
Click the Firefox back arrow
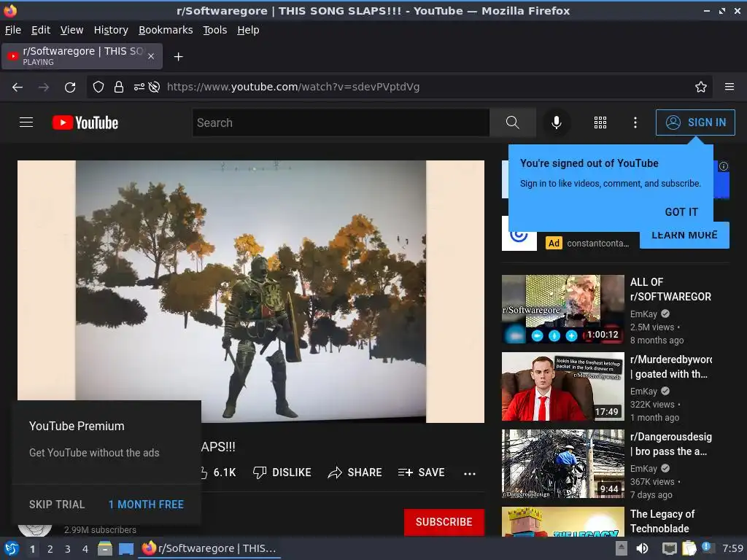click(x=18, y=87)
